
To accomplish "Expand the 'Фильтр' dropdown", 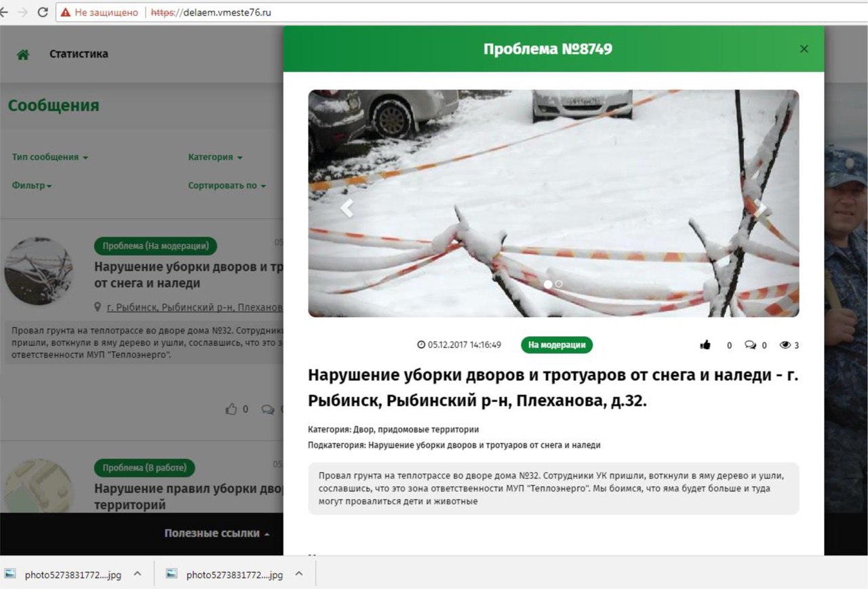I will point(32,186).
